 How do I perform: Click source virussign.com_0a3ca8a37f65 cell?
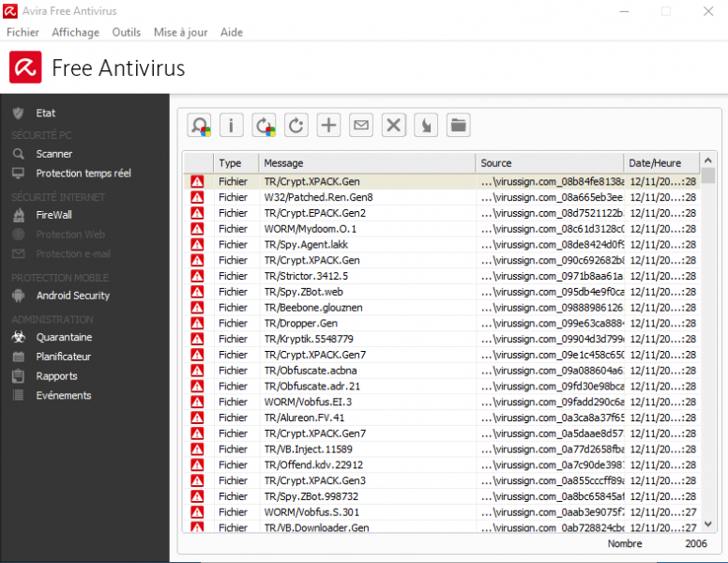click(x=553, y=418)
